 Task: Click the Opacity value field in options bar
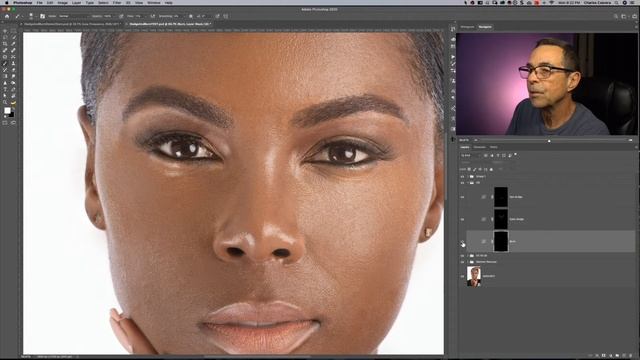point(107,16)
